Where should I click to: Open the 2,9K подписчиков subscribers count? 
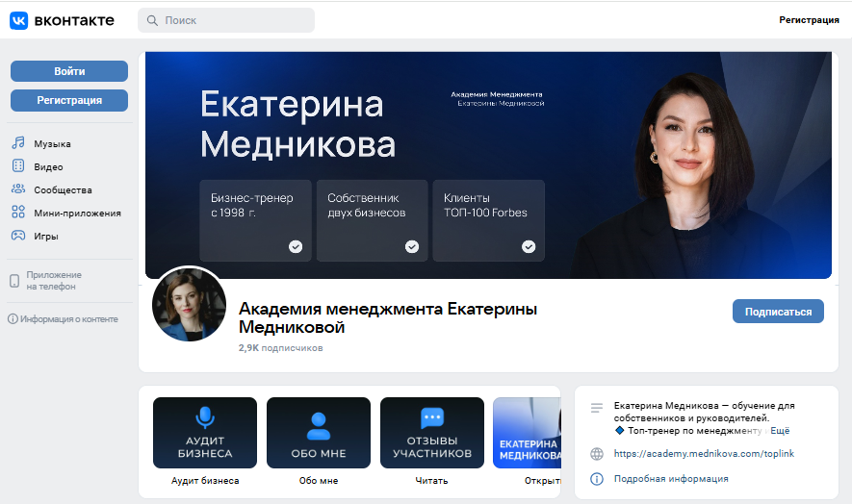[x=280, y=348]
